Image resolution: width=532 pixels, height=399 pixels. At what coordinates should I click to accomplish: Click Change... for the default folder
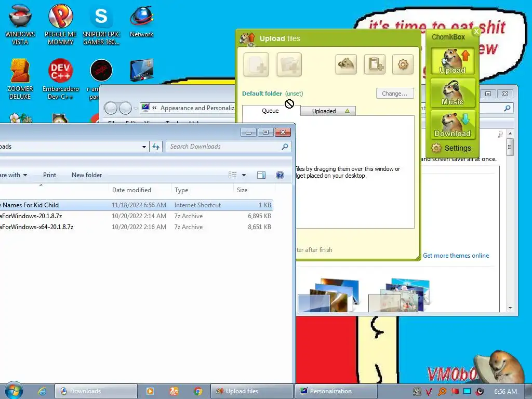pos(395,94)
